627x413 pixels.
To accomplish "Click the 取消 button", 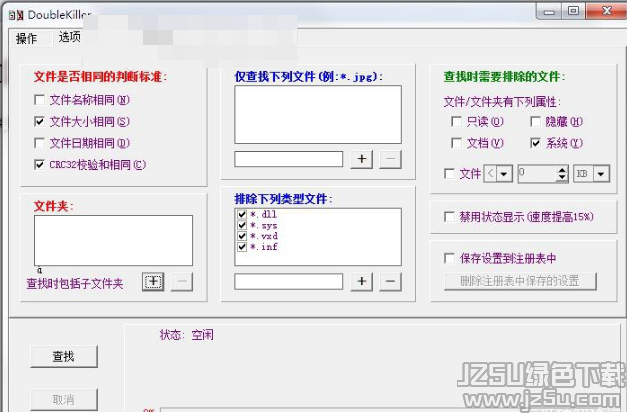I will point(64,399).
